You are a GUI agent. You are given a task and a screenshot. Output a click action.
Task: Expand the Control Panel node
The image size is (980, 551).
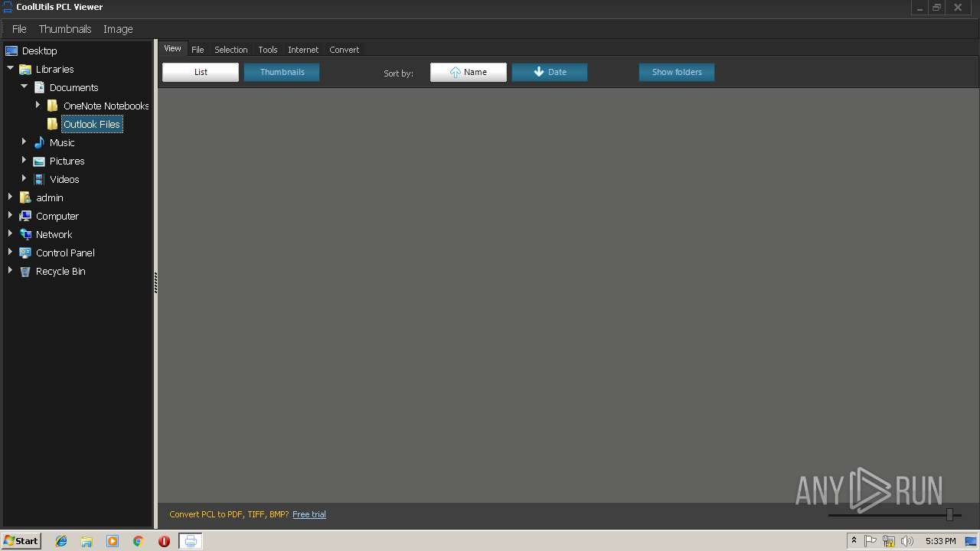(x=10, y=252)
